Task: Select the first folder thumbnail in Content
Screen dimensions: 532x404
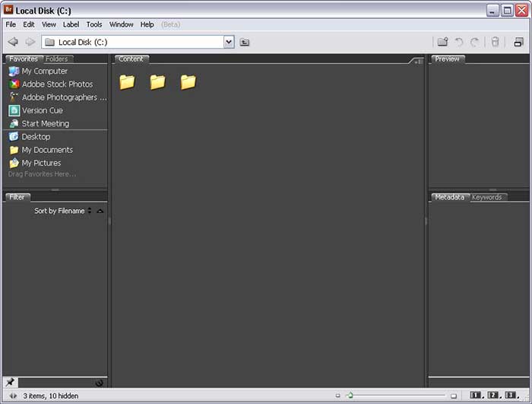Action: pos(127,82)
